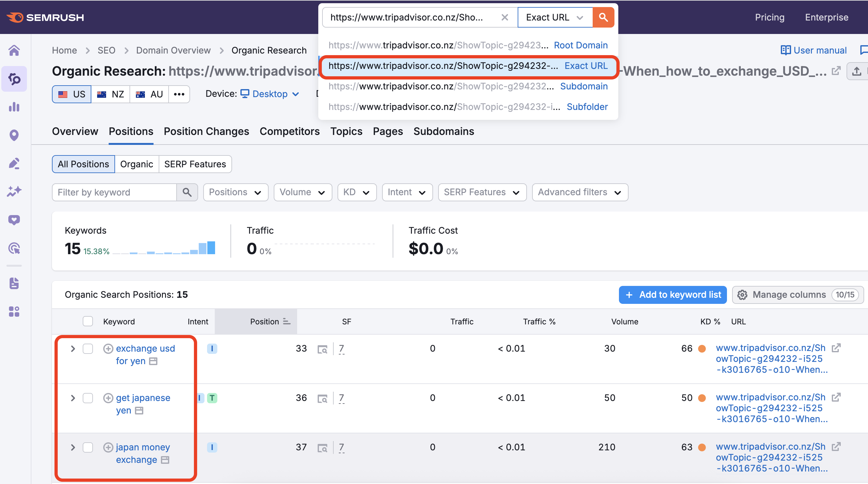Open the location pin sidebar icon
868x484 pixels.
click(x=14, y=136)
